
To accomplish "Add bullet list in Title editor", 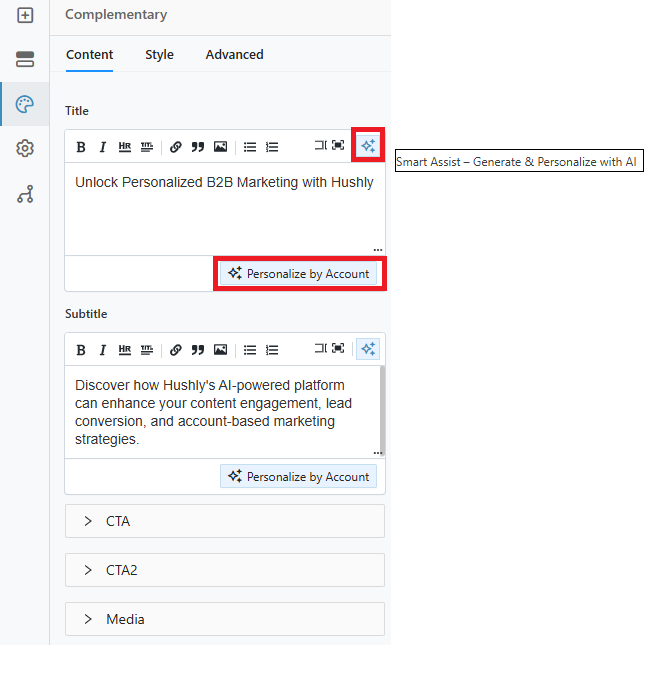I will pyautogui.click(x=250, y=147).
